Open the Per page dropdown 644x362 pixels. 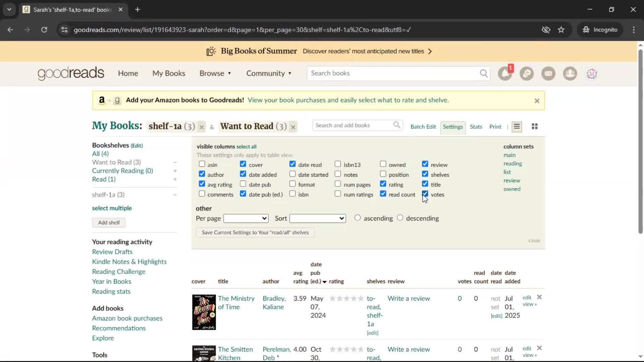246,219
